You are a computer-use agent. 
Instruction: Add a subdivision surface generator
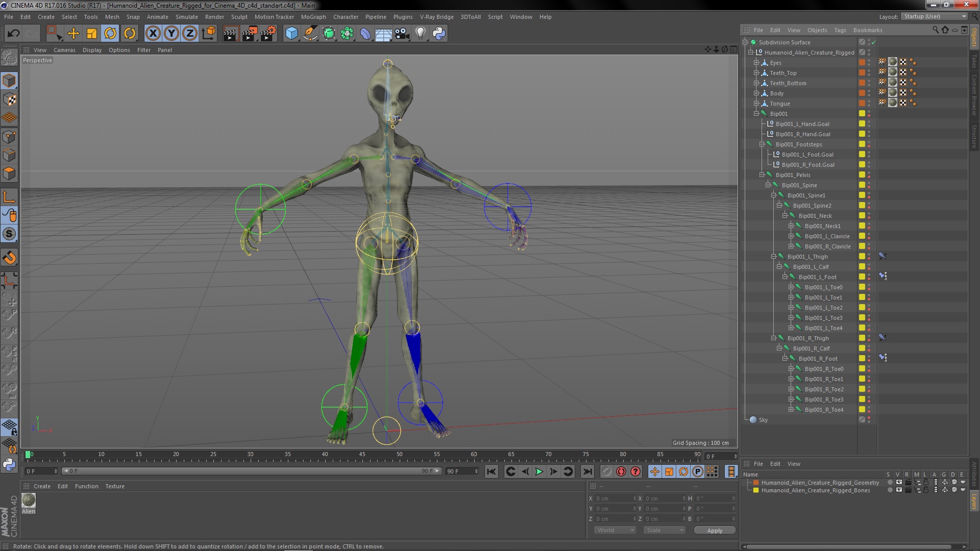(329, 34)
